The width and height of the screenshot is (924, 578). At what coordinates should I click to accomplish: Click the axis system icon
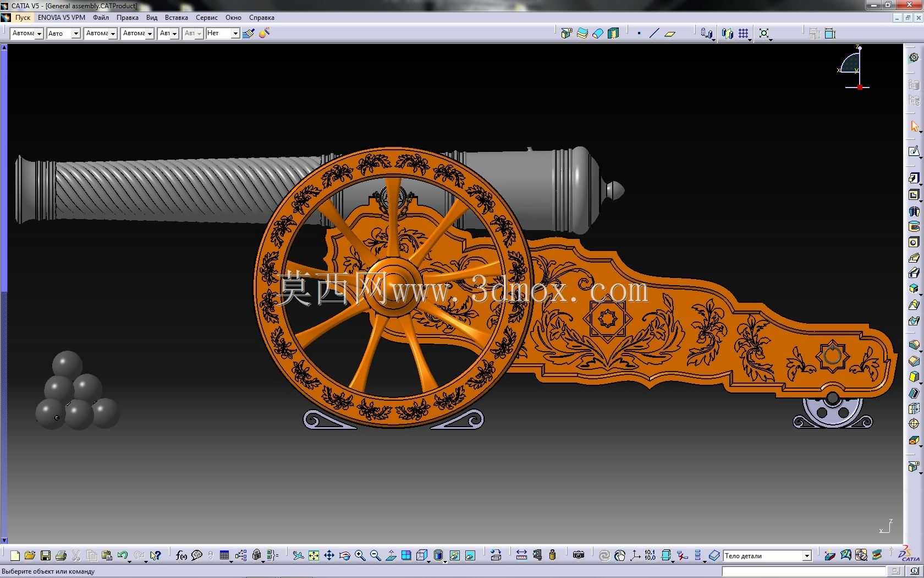pos(635,555)
